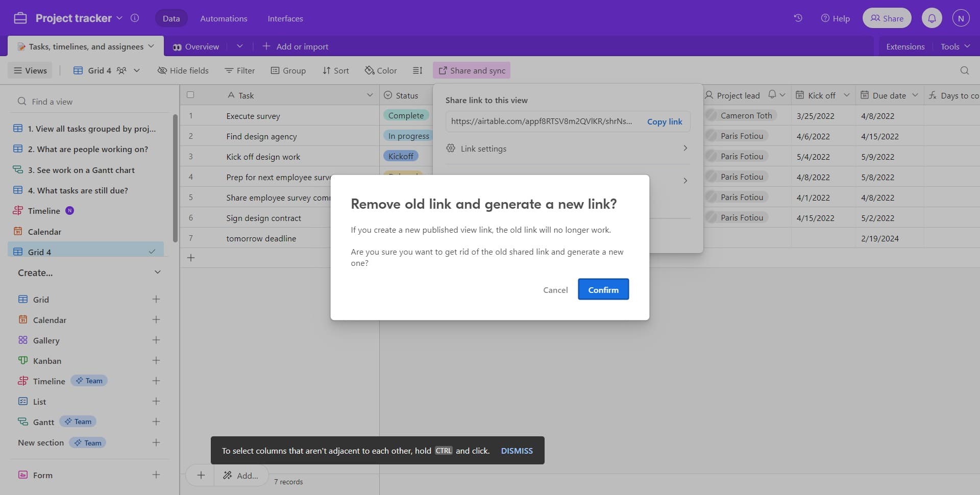980x495 pixels.
Task: Click the base history clock icon
Action: 798,18
